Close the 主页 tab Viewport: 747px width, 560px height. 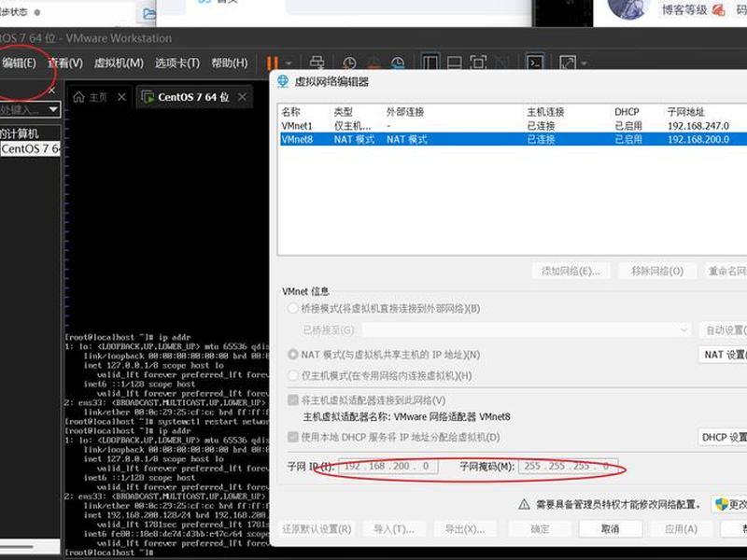pos(122,97)
